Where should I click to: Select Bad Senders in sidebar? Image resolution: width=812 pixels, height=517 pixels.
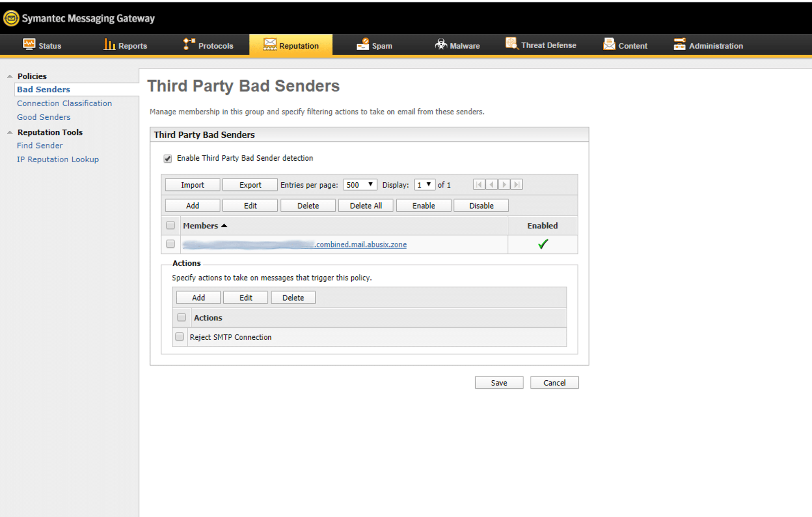pyautogui.click(x=43, y=89)
